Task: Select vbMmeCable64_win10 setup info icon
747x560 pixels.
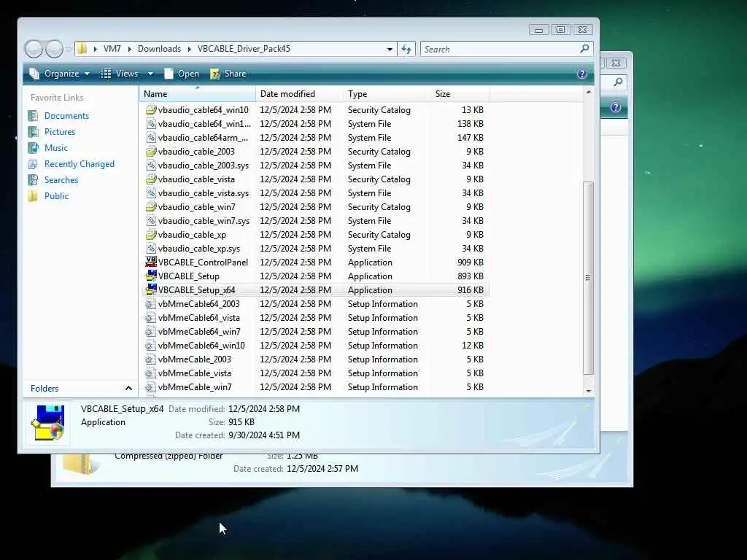Action: point(150,345)
